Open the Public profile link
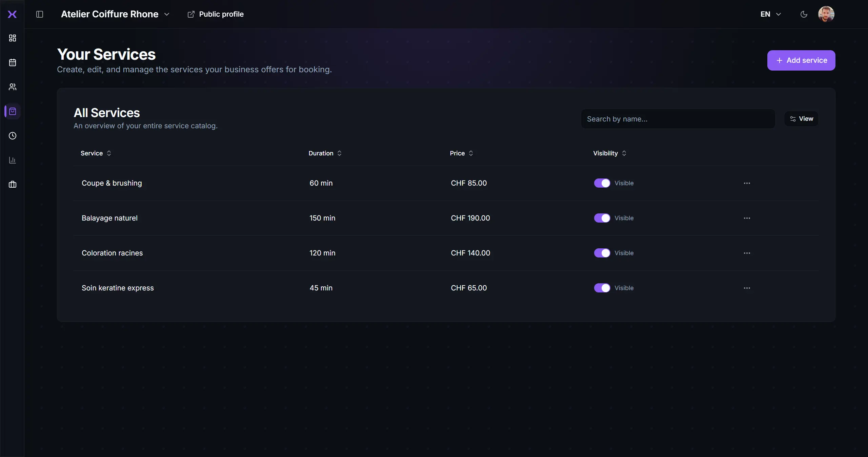The width and height of the screenshot is (868, 457). click(216, 14)
